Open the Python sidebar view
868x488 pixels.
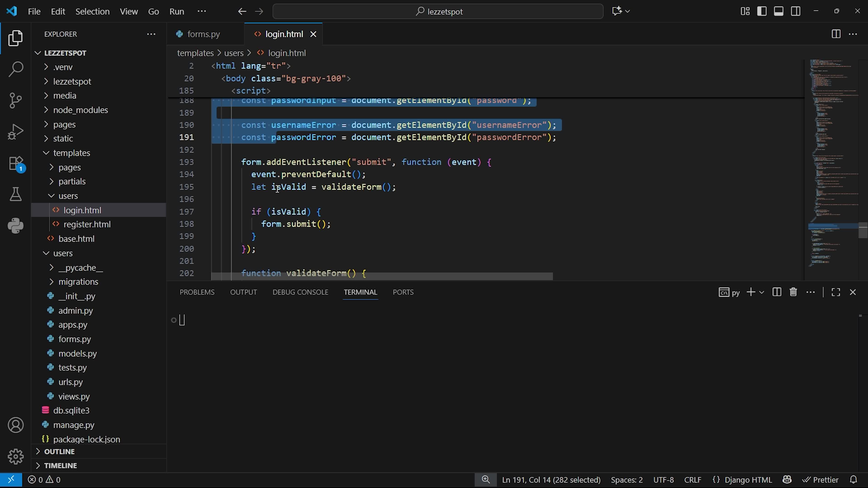coord(16,225)
